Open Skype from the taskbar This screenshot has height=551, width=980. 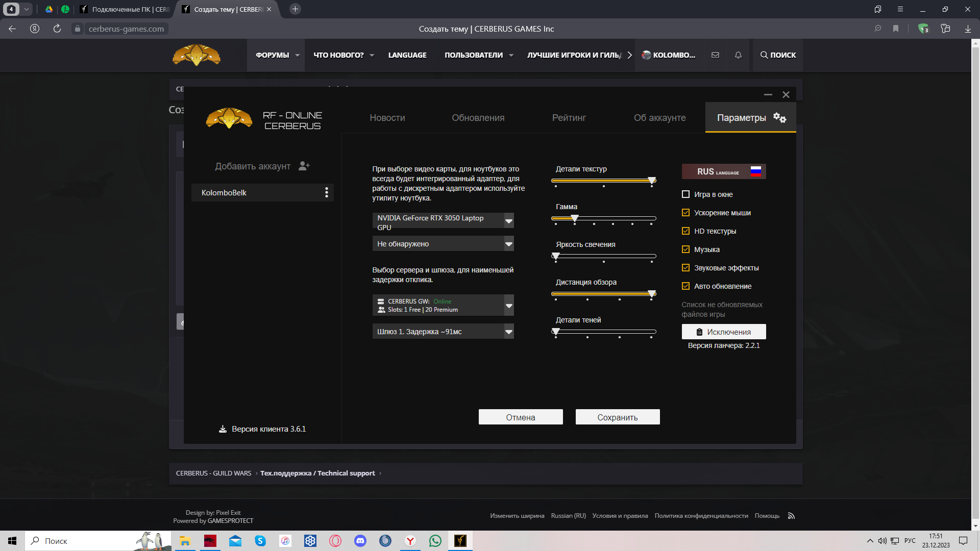(260, 541)
